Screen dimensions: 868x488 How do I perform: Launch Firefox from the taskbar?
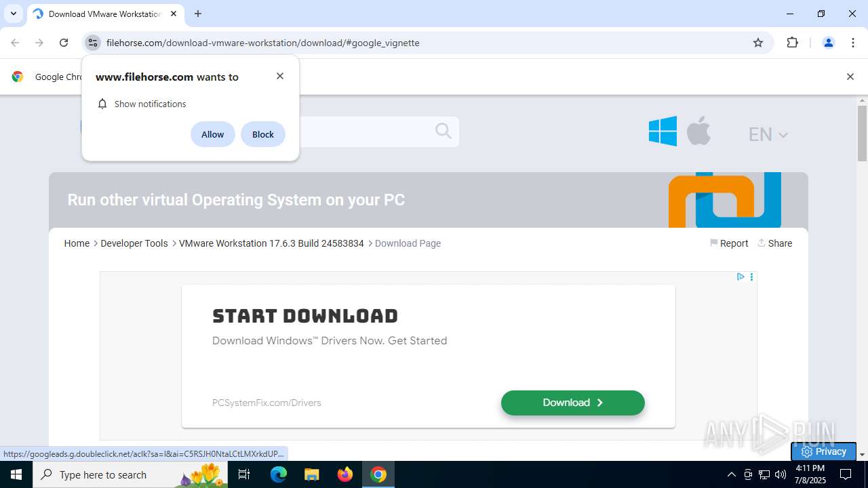point(345,474)
